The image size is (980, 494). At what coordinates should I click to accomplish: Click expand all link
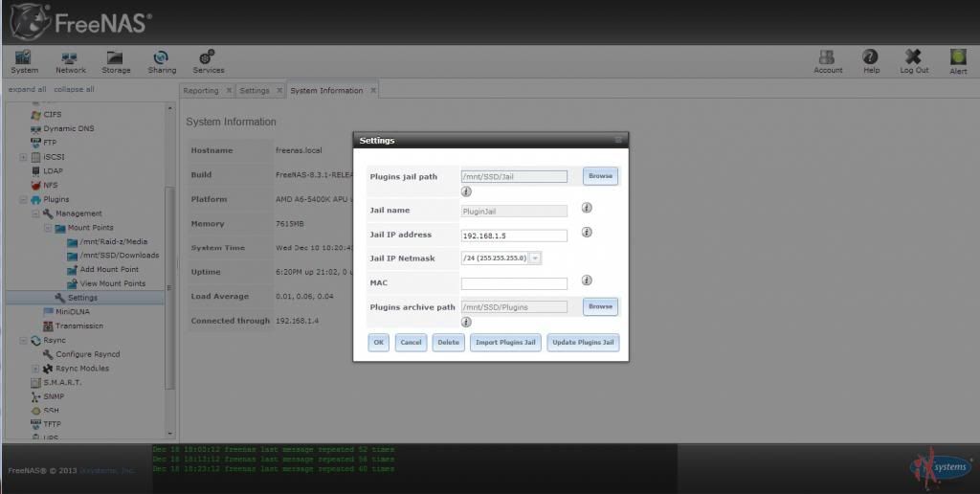27,89
